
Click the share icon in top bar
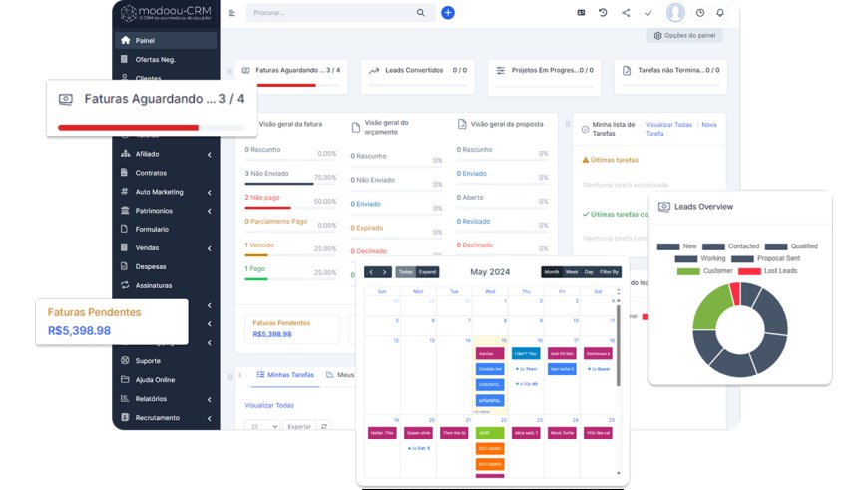(626, 12)
